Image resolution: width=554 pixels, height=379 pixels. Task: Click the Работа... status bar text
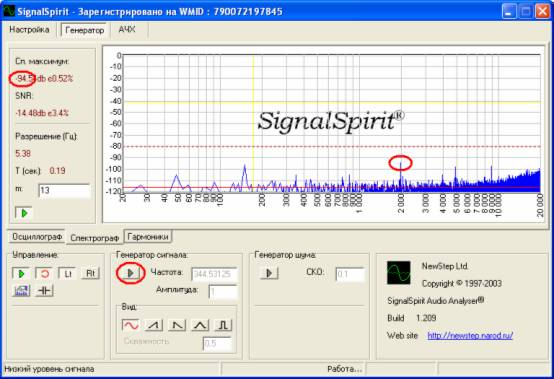click(344, 369)
